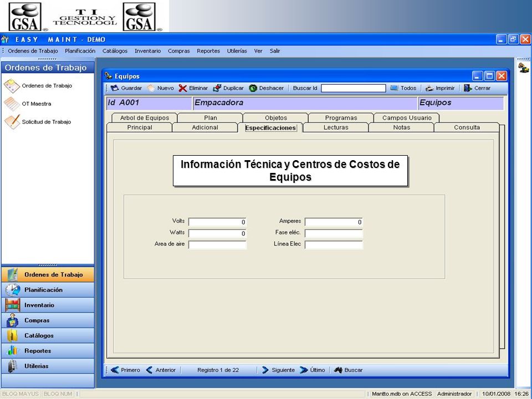Open the Catálogos menu
Screen dimensions: 532x399
(x=115, y=51)
